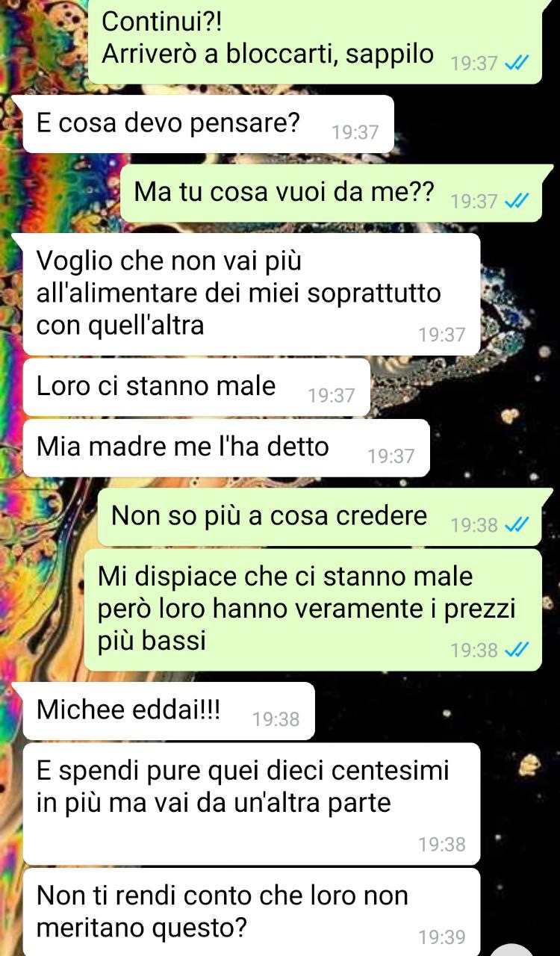Select the 'Continui?!' sent message bubble
Viewport: 560px width, 956px height.
(x=314, y=40)
